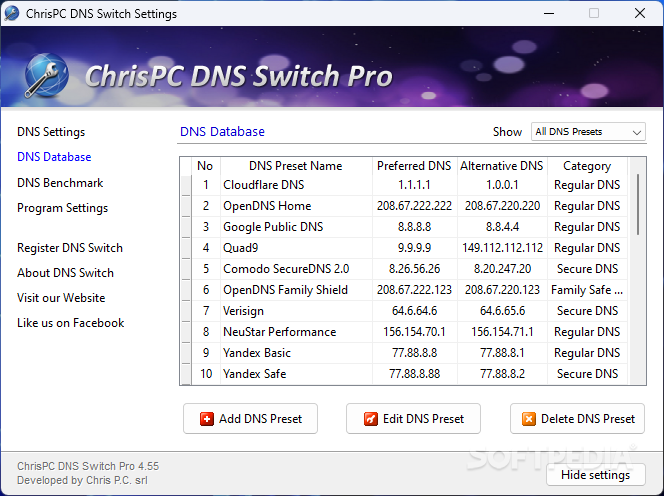664x496 pixels.
Task: Click the Family Safe category cell
Action: [x=587, y=290]
